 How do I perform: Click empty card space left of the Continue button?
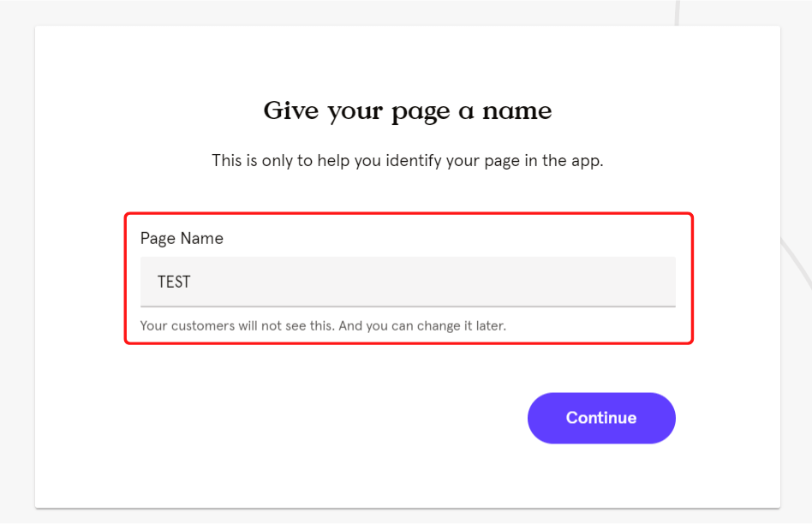pyautogui.click(x=311, y=418)
